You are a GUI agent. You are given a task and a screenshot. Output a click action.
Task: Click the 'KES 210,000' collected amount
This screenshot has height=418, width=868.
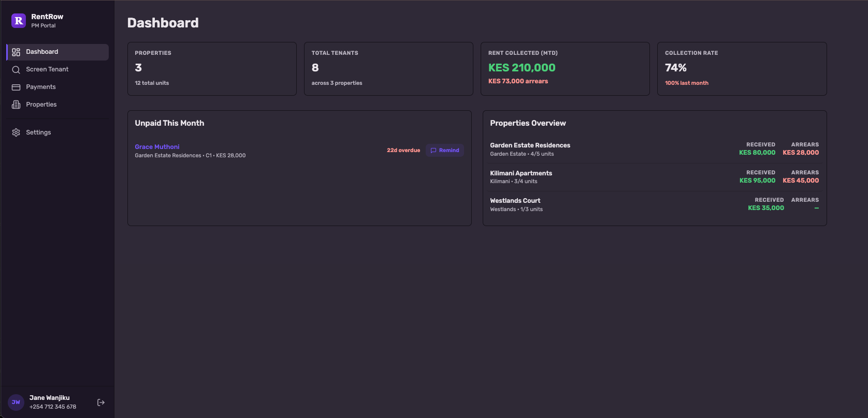(x=522, y=68)
